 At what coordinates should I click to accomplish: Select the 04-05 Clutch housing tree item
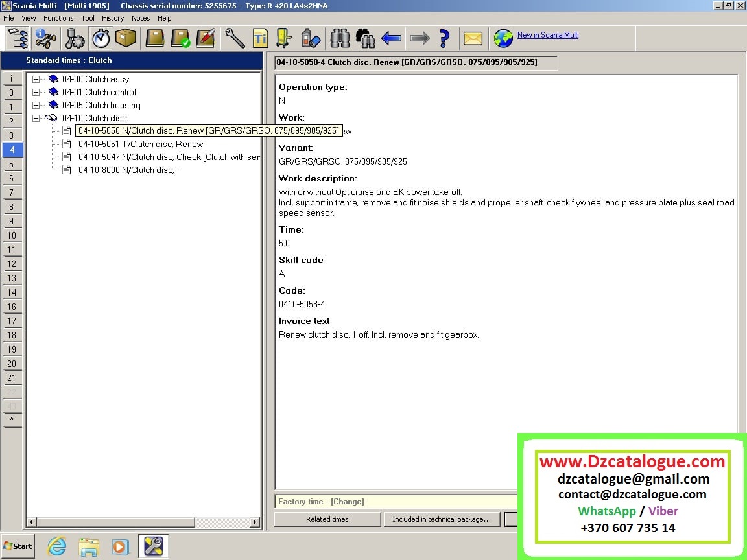click(101, 105)
